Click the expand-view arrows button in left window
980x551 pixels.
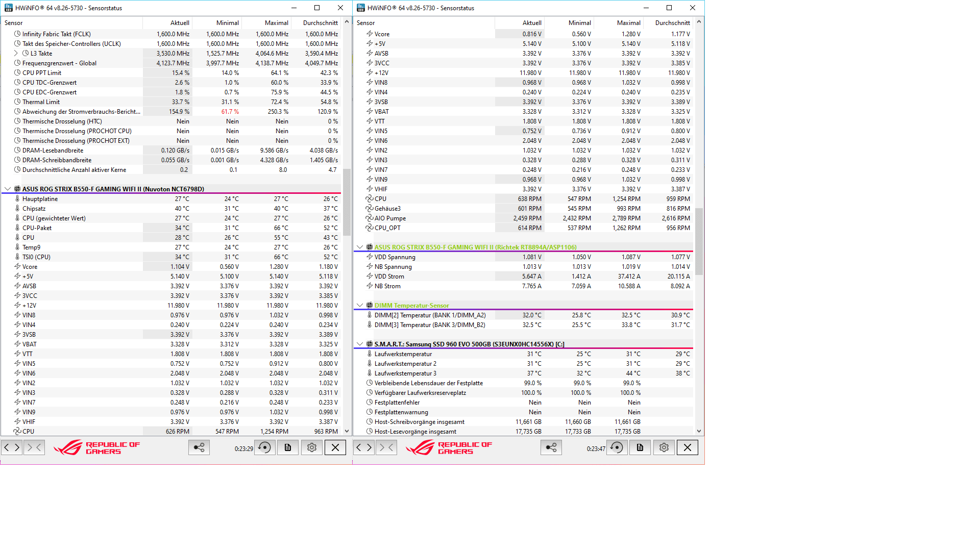click(11, 447)
